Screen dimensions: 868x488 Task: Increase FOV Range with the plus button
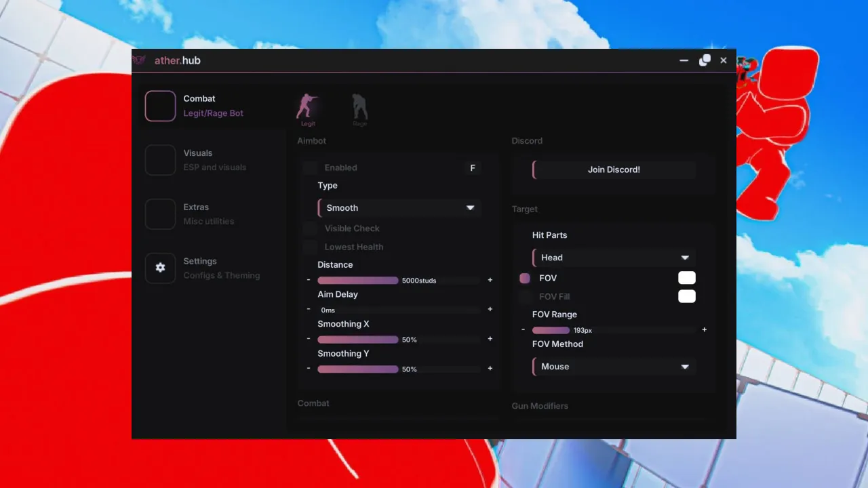(705, 329)
